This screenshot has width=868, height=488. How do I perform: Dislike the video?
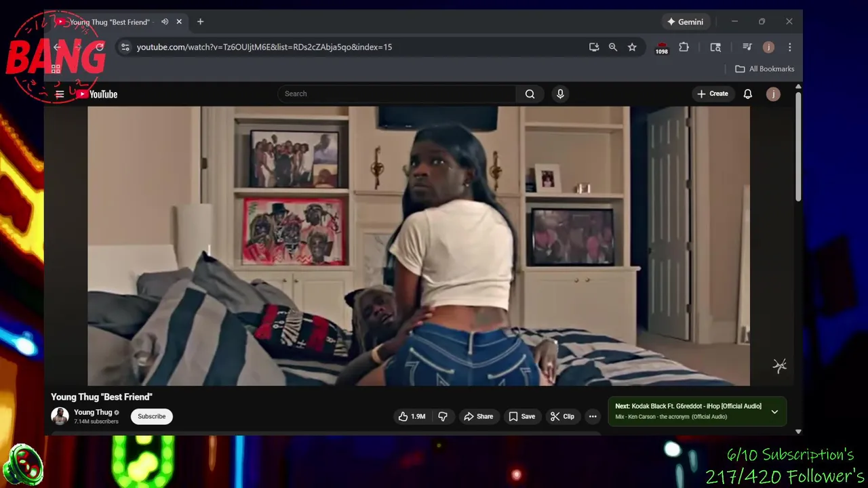click(x=443, y=416)
